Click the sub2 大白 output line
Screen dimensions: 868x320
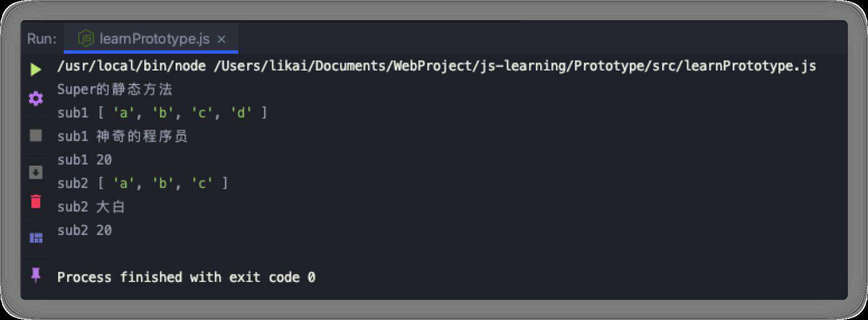pos(91,207)
